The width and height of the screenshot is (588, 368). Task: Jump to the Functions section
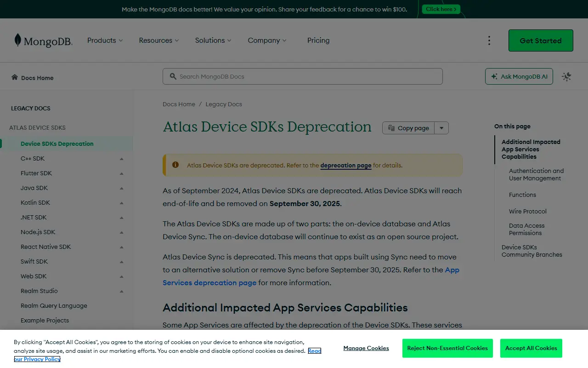coord(522,195)
